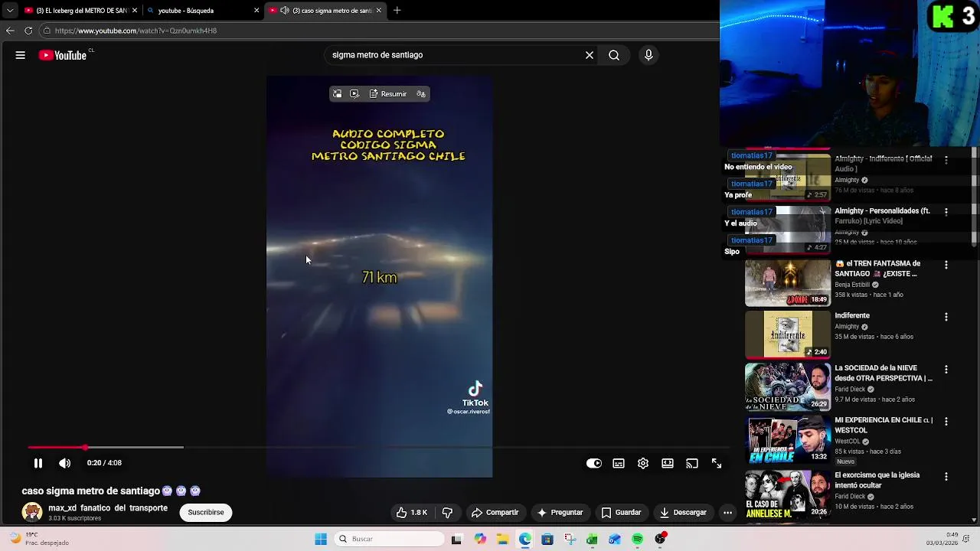This screenshot has height=551, width=980.
Task: Reload the page
Action: click(28, 31)
